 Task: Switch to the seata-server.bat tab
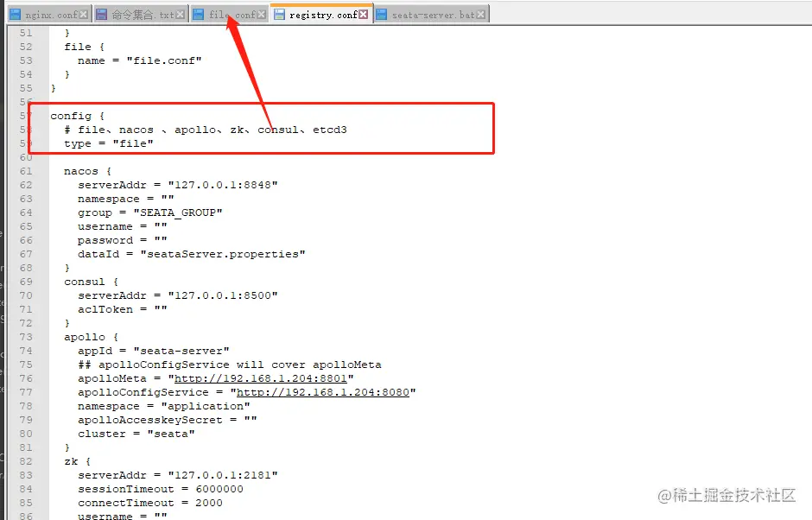tap(431, 15)
